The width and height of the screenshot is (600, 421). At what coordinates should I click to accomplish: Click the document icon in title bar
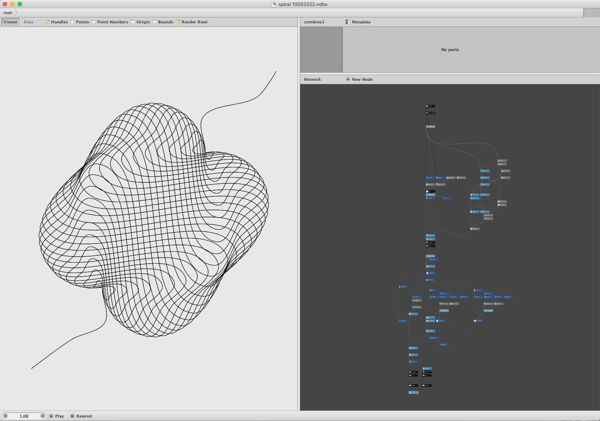(274, 4)
